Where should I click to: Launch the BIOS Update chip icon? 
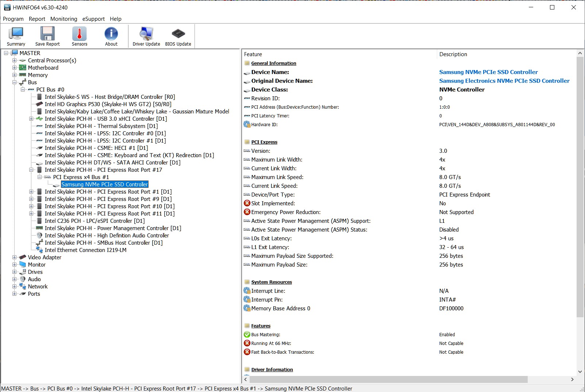(178, 34)
